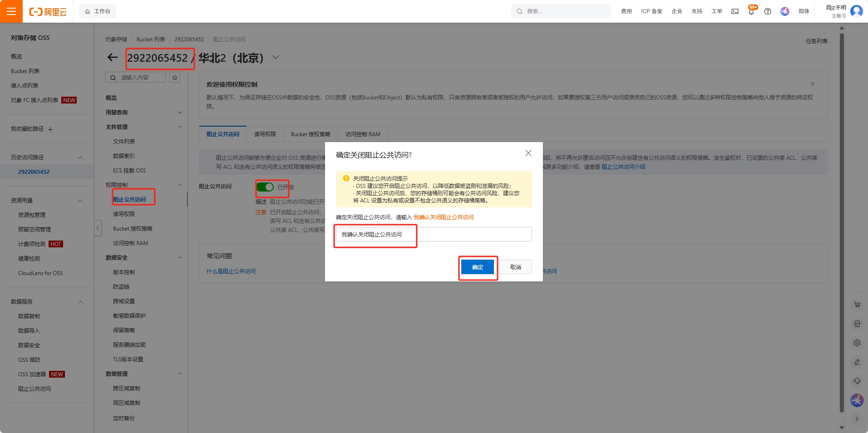Viewport: 868px width, 433px height.
Task: Expand the region dropdown next to 华北2（北京）
Action: tap(276, 58)
